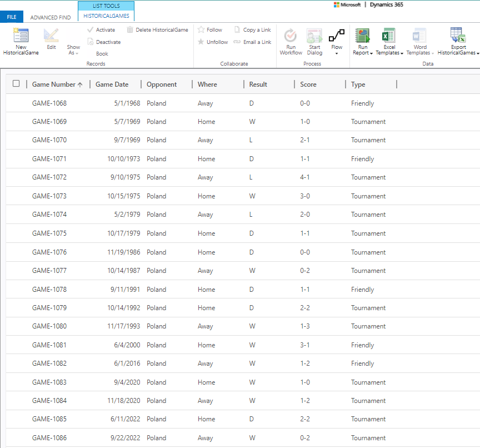Viewport: 480px width, 448px height.
Task: Click Friendly in the GAME-1078 row
Action: click(362, 290)
